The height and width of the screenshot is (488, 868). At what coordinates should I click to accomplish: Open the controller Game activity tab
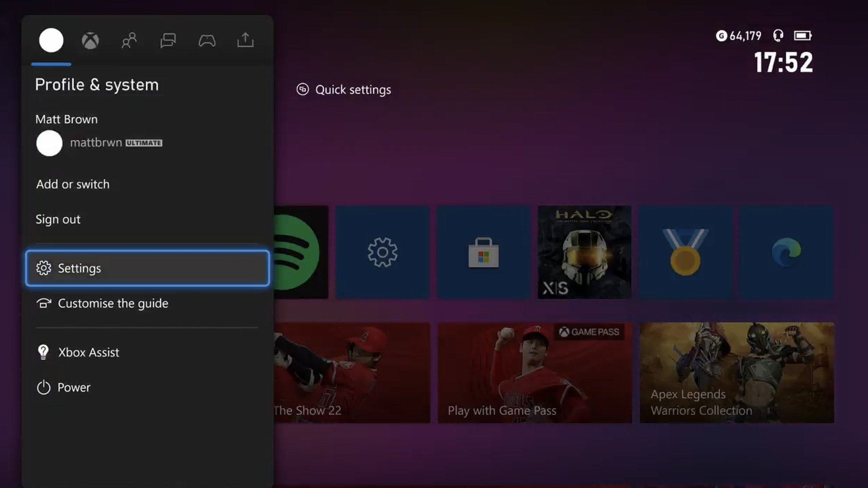coord(207,41)
